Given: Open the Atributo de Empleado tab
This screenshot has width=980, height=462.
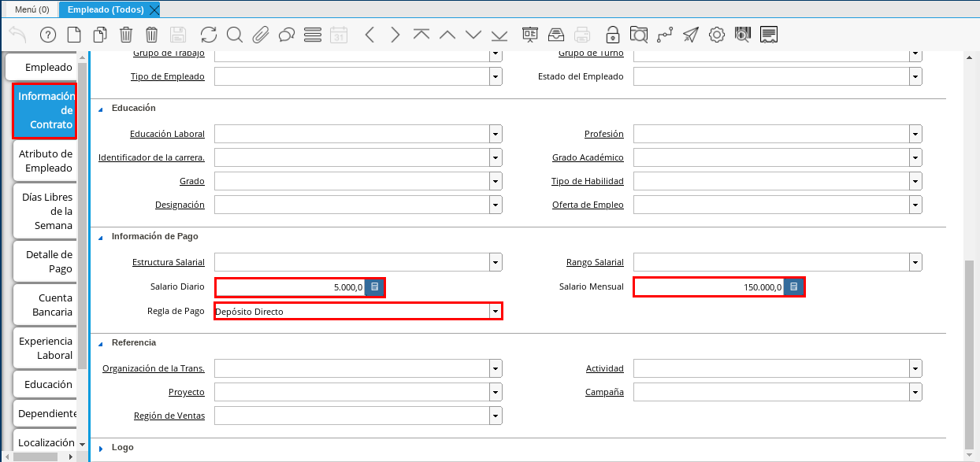Looking at the screenshot, I should click(45, 161).
